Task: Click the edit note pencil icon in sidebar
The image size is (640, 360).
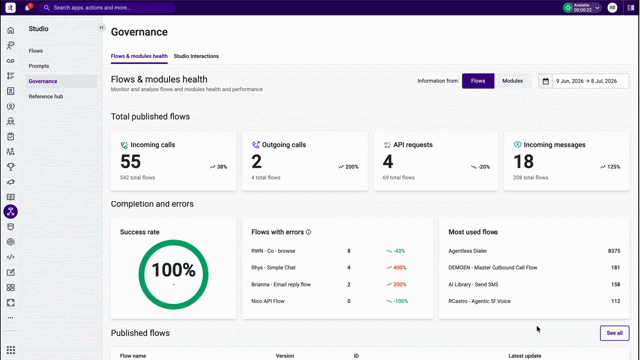Action: pos(11,272)
